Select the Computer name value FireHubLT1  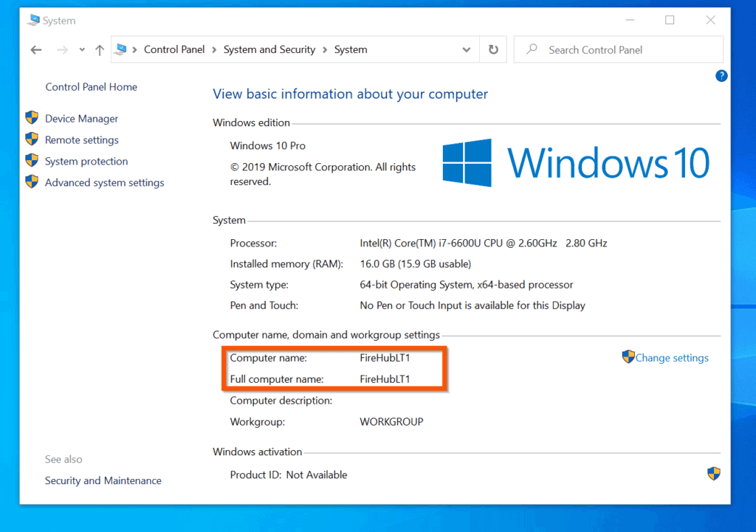click(x=385, y=358)
